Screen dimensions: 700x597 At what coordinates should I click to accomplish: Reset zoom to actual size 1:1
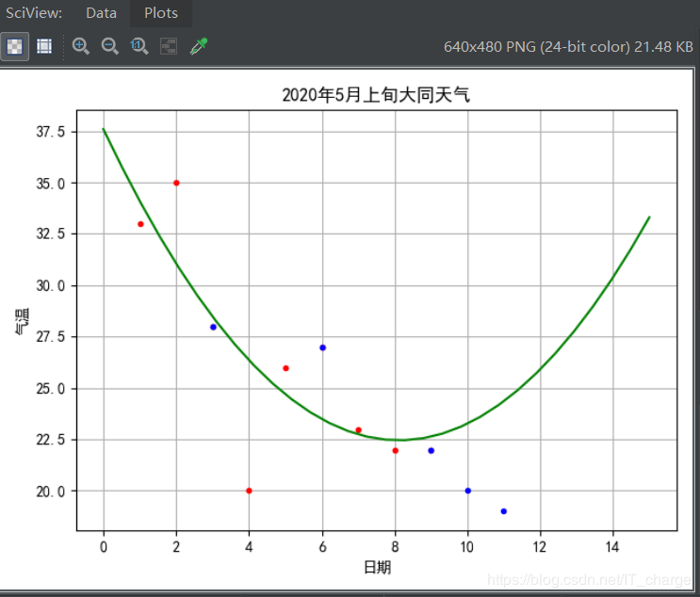click(x=138, y=46)
